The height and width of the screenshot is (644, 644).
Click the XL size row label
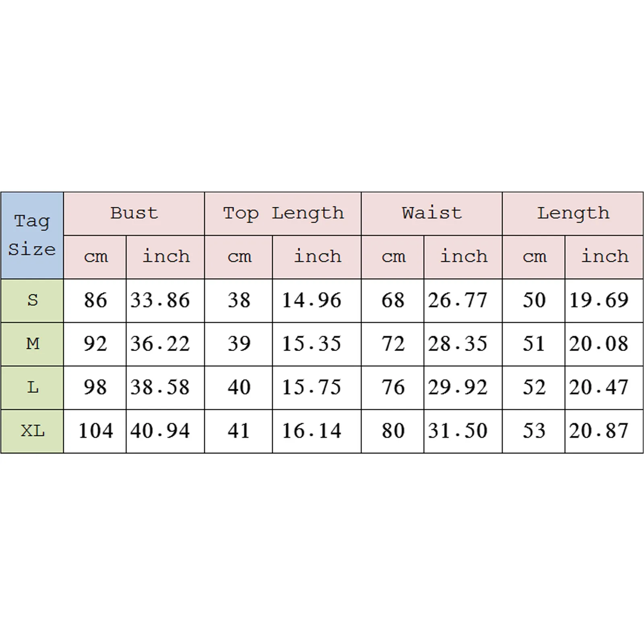[x=32, y=431]
